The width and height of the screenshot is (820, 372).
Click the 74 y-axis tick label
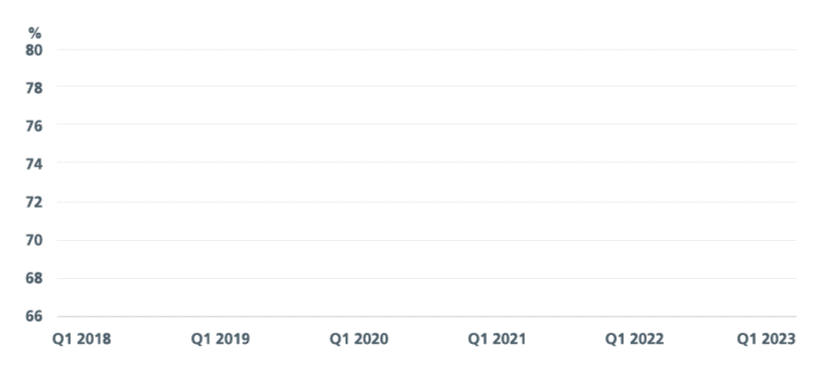[x=34, y=164]
